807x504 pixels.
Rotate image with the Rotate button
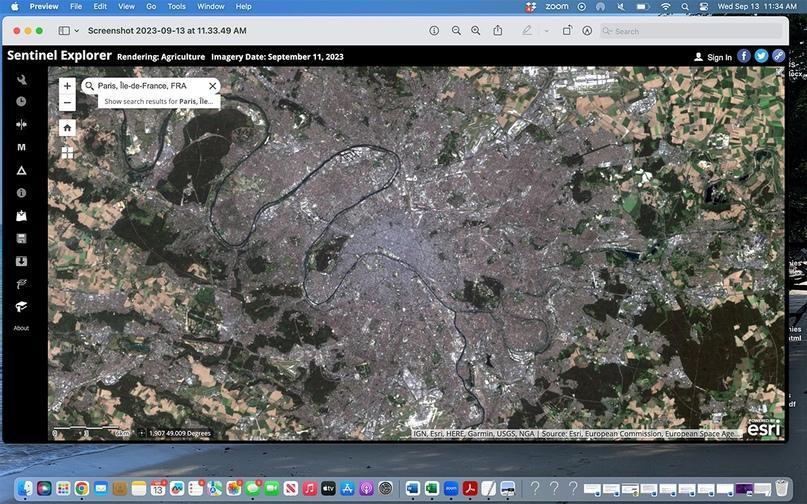pos(567,30)
